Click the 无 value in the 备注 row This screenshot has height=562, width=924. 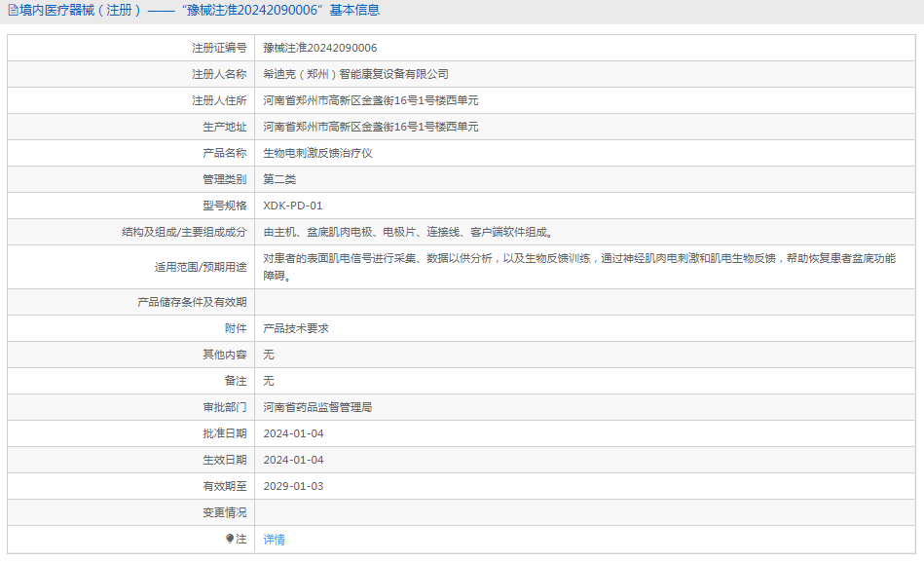click(269, 381)
